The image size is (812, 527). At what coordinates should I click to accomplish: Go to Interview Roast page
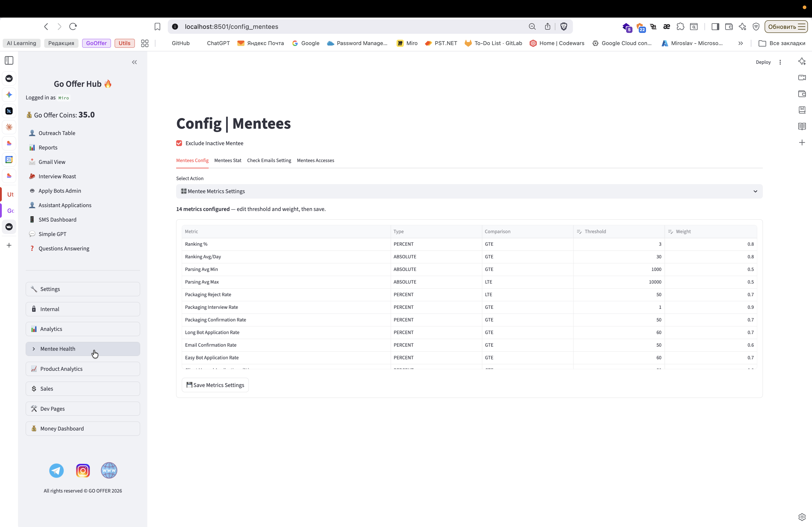[x=57, y=176]
